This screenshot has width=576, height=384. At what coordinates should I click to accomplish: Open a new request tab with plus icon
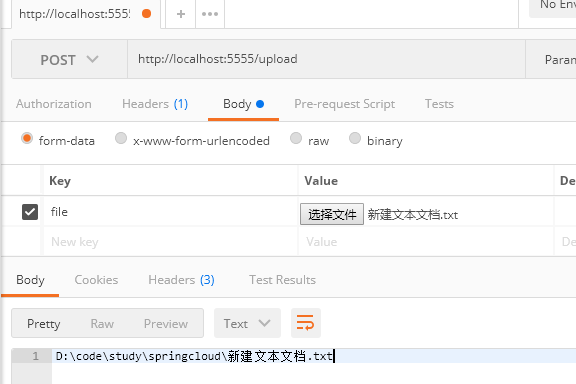click(x=181, y=14)
